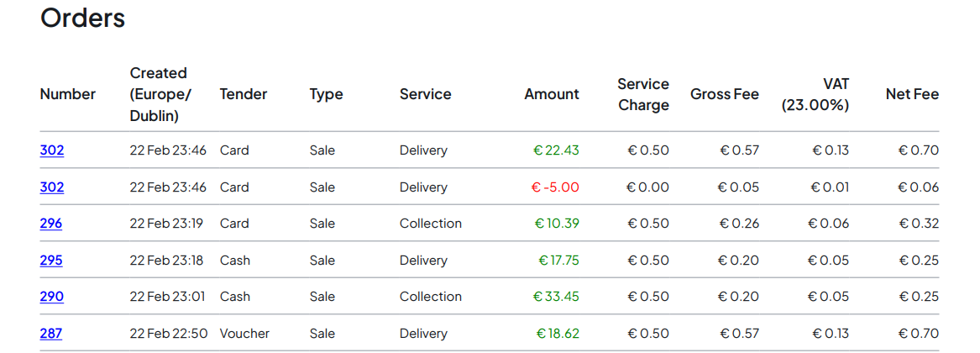Click the Gross Fee column header
The image size is (980, 353).
(724, 94)
